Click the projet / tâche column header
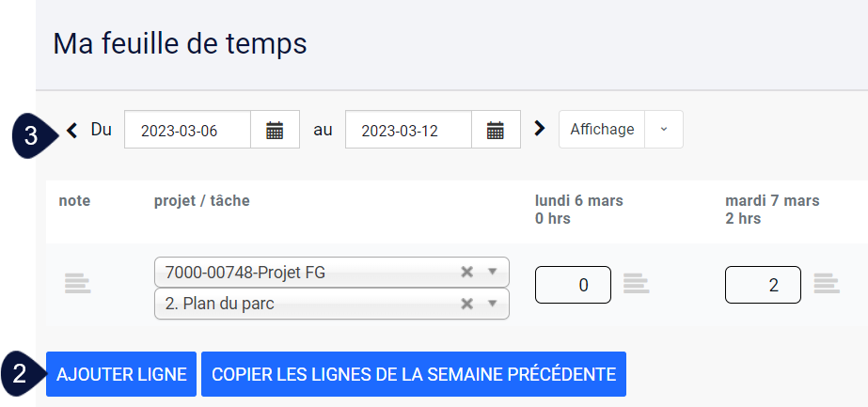Screen dimensions: 868x407 click(x=201, y=201)
